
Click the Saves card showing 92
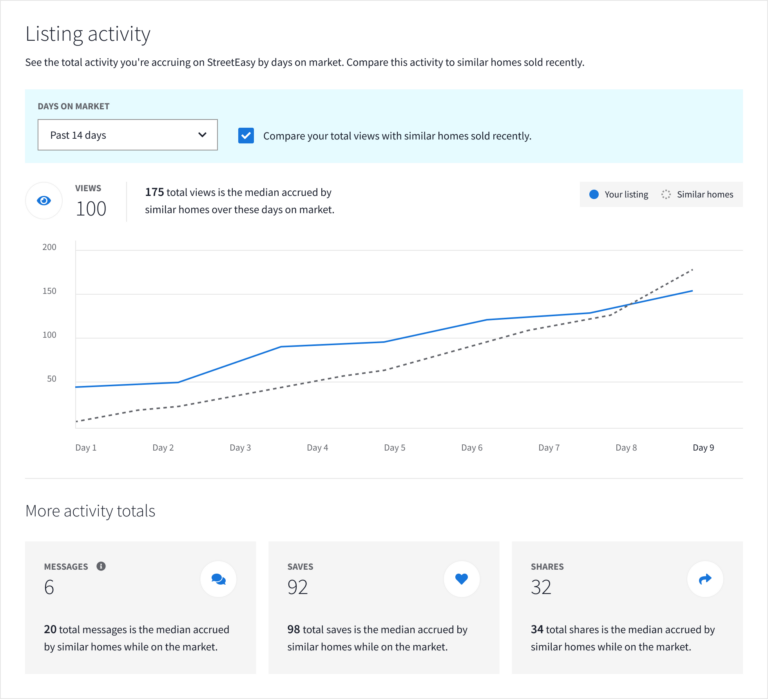point(383,606)
